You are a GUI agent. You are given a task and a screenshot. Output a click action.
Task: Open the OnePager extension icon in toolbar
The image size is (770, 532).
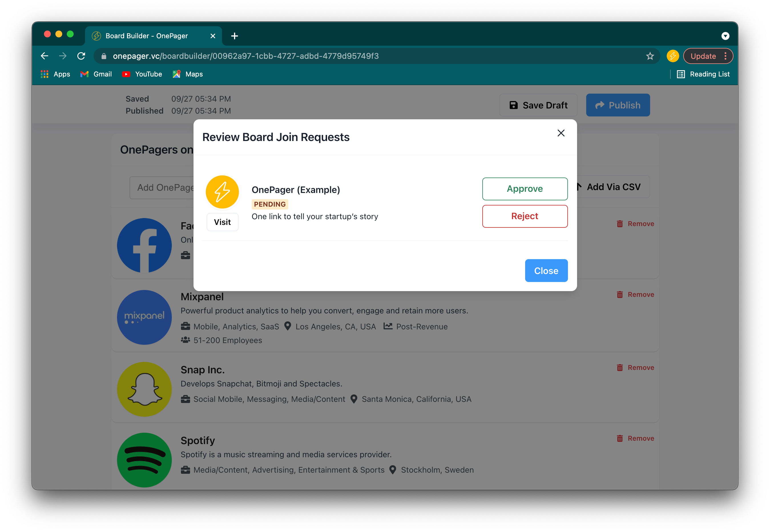coord(673,56)
